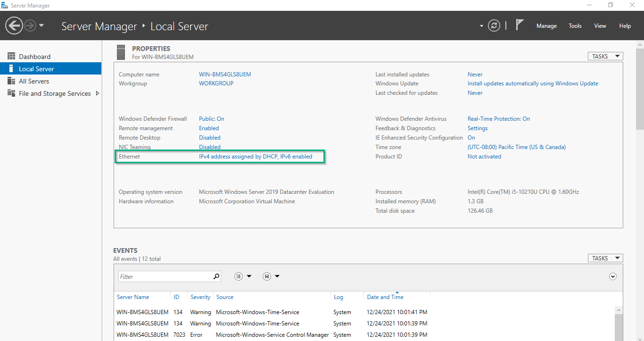Click the search magnifier in Filter box
Viewport: 644px width, 341px height.
pos(216,276)
